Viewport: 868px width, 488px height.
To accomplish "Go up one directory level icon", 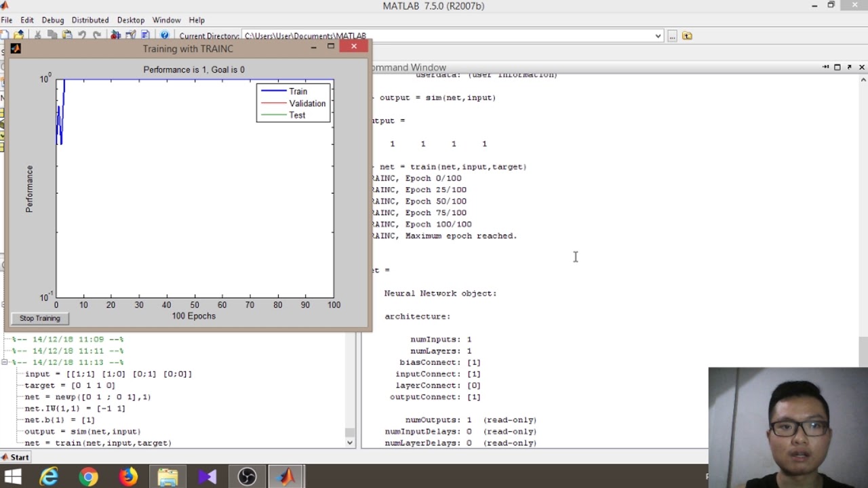I will point(687,36).
